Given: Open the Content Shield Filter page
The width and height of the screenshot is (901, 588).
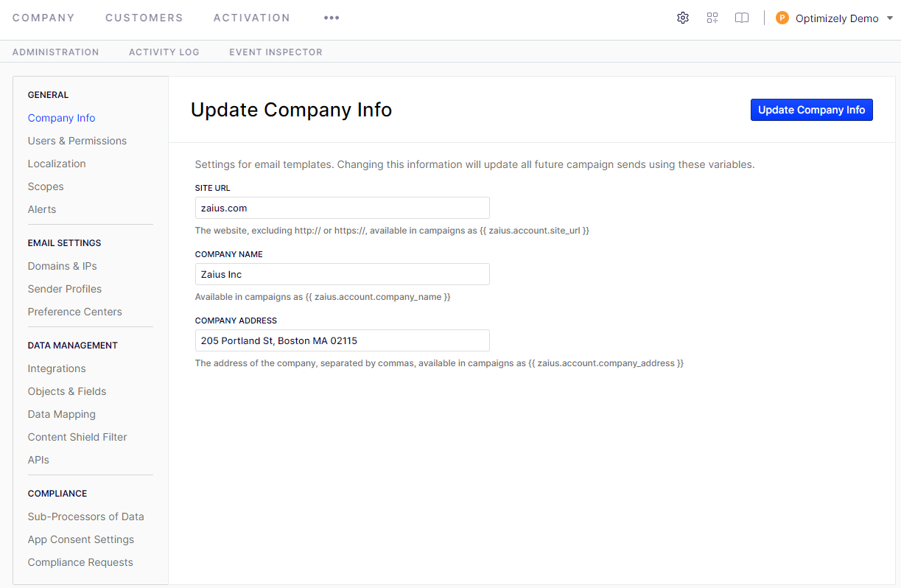Looking at the screenshot, I should coord(77,436).
